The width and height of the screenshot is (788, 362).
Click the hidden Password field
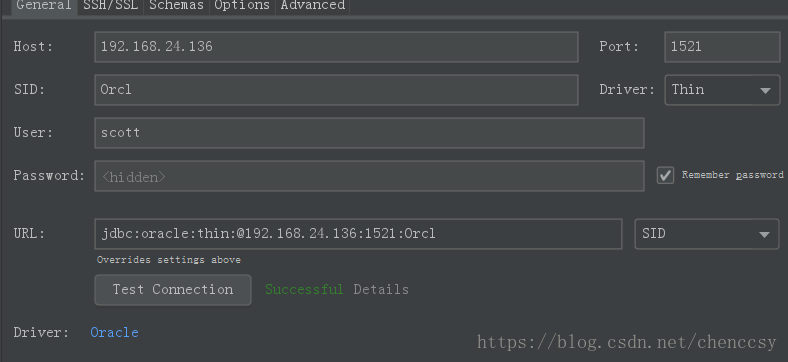pyautogui.click(x=369, y=176)
